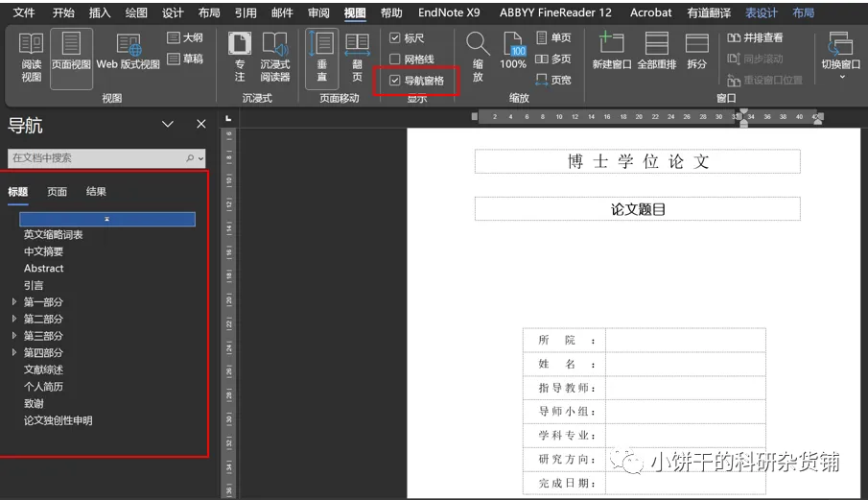Screen dimensions: 868x500
Task: Show One Page (单页)
Action: (x=553, y=37)
